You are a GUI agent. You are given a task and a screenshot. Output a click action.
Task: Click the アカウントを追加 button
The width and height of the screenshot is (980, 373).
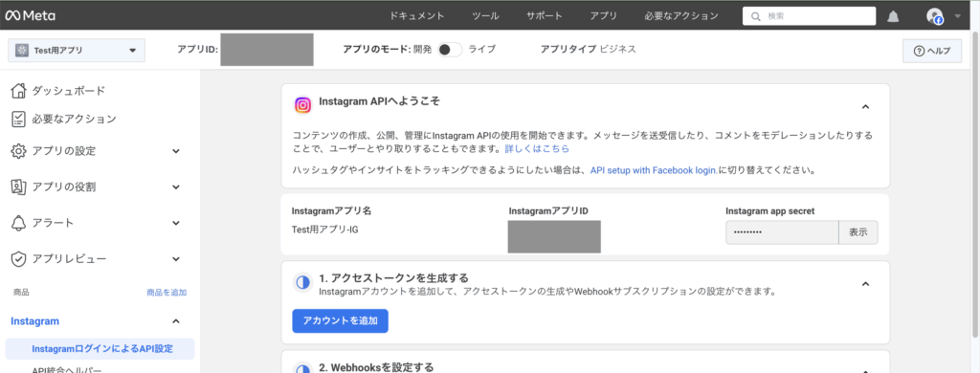[340, 321]
